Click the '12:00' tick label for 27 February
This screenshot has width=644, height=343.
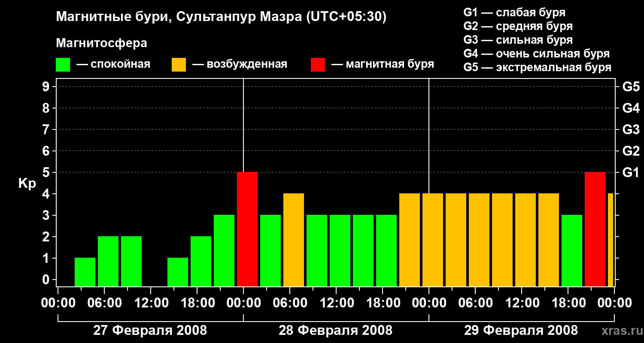(151, 303)
